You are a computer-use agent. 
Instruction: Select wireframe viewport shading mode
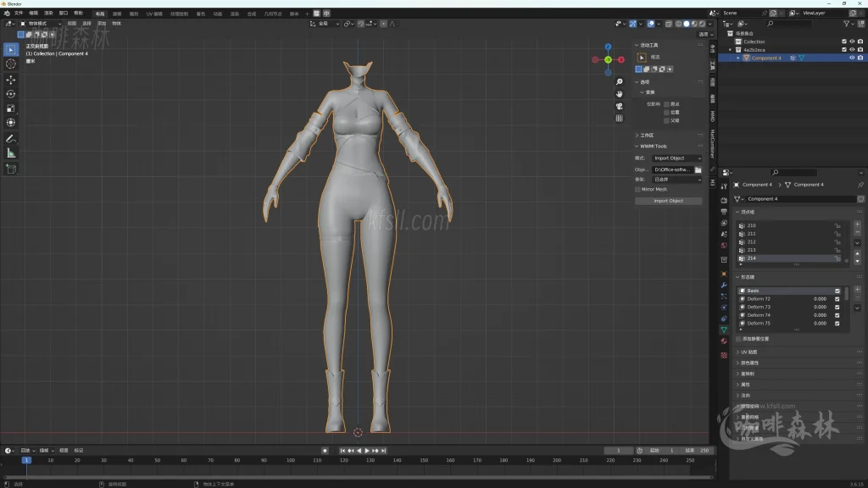[679, 24]
